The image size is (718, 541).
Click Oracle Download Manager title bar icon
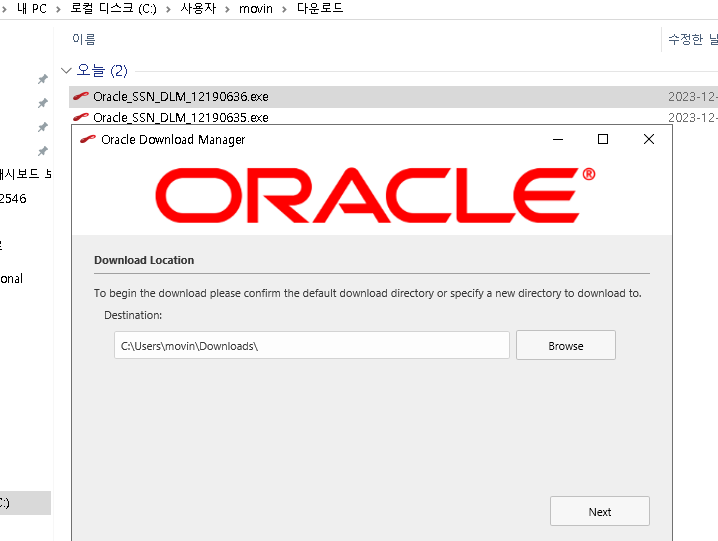click(87, 139)
